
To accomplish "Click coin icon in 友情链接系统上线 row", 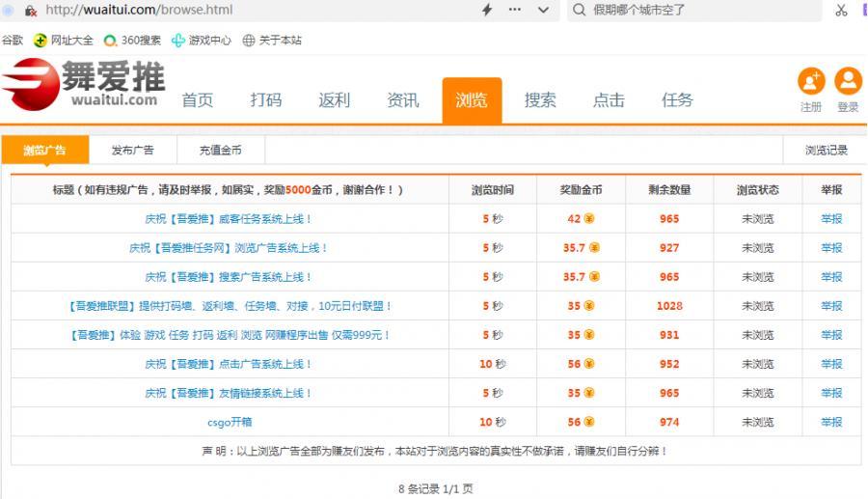I will [589, 393].
